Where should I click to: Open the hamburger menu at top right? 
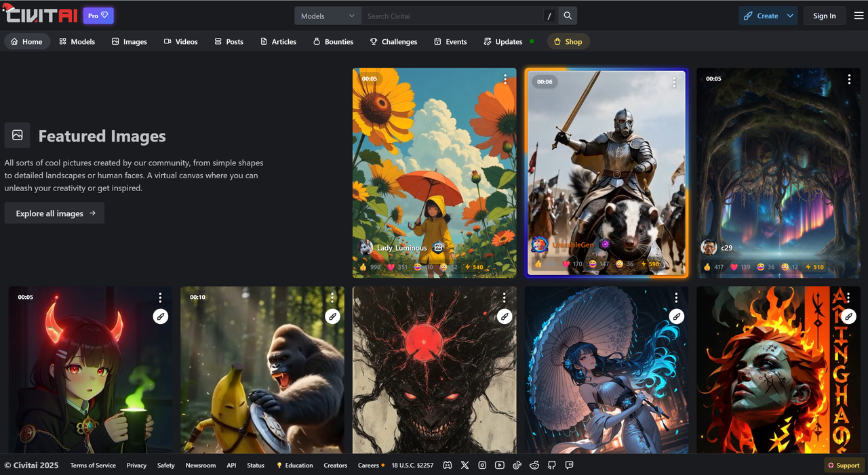pos(859,16)
